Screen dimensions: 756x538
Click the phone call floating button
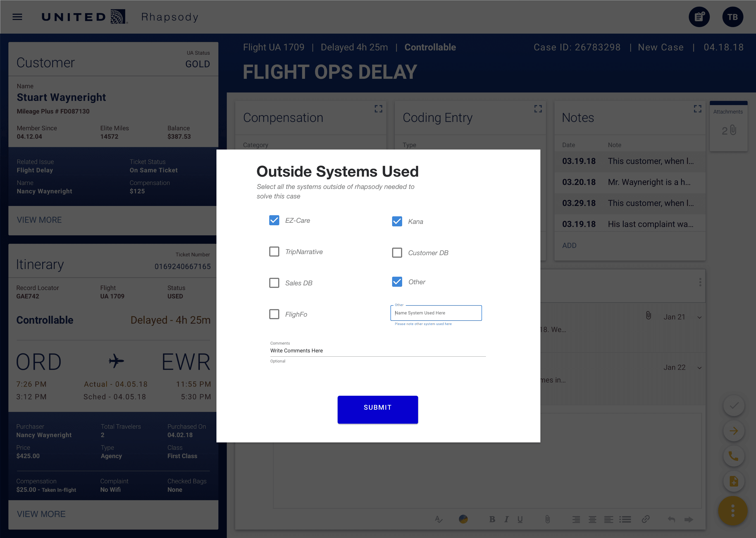[733, 456]
